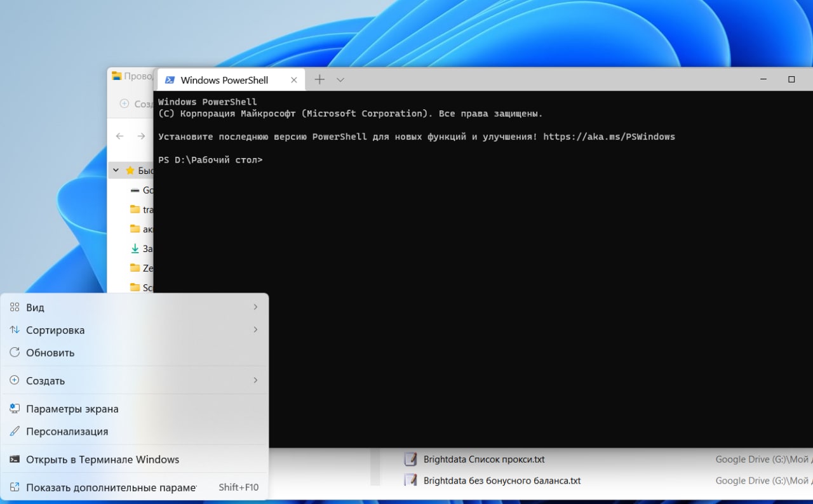Click the Показать дополнительные параметры icon

(x=15, y=487)
